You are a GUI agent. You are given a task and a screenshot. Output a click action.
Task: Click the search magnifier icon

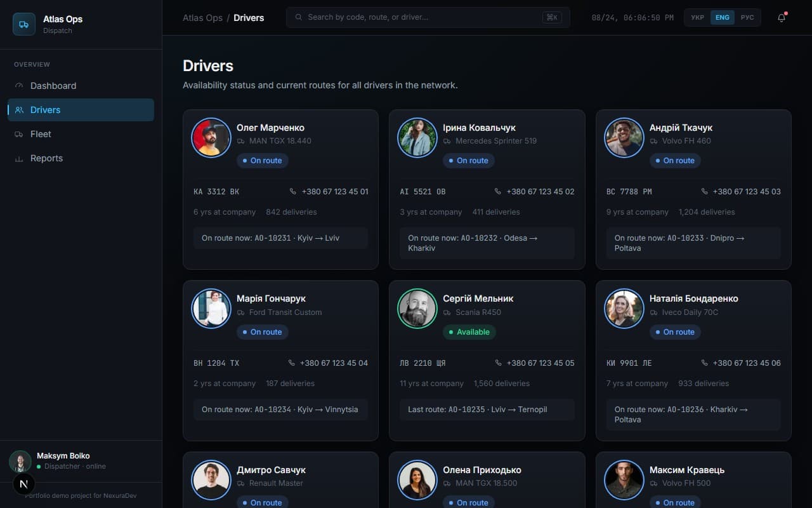click(299, 17)
